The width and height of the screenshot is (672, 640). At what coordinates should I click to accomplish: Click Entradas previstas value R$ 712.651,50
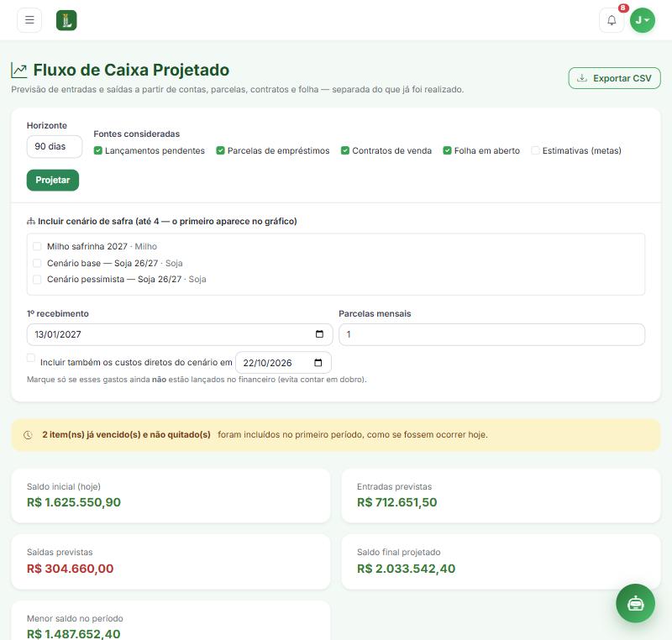coord(396,502)
